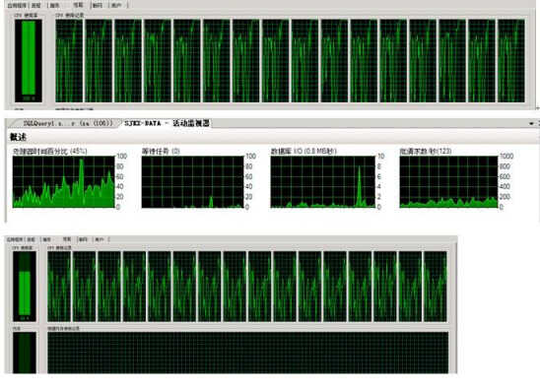The width and height of the screenshot is (540, 392).
Task: Click the 等待任务 (0) label
Action: 161,151
